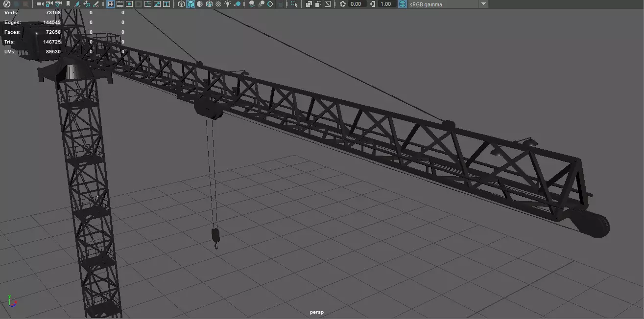Click the 'Faces:' heads-up label
The image size is (644, 319).
[x=12, y=32]
